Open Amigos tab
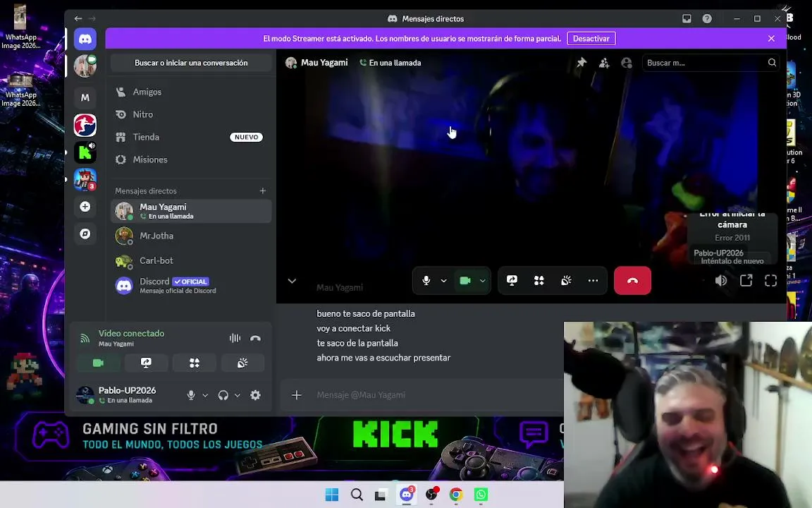Screen dimensions: 812x508 tap(190, 92)
